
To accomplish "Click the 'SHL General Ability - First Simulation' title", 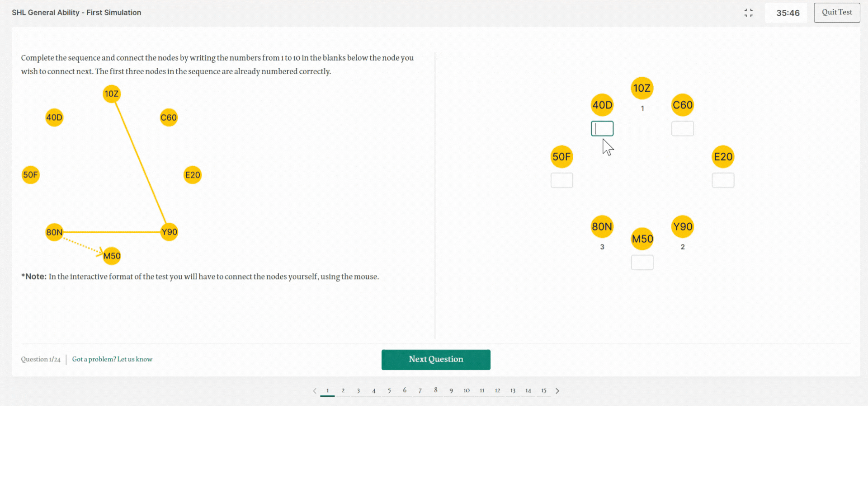I will pyautogui.click(x=76, y=13).
